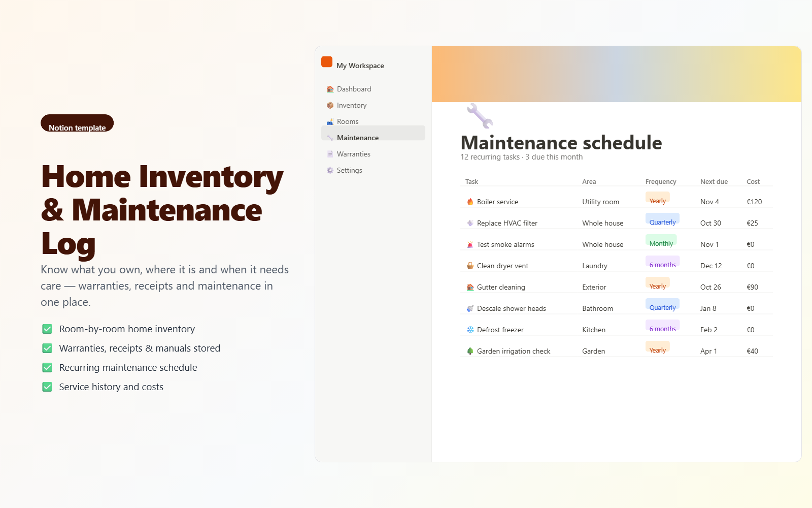This screenshot has height=508, width=812.
Task: Click the Defrost freezer task name
Action: tap(500, 330)
